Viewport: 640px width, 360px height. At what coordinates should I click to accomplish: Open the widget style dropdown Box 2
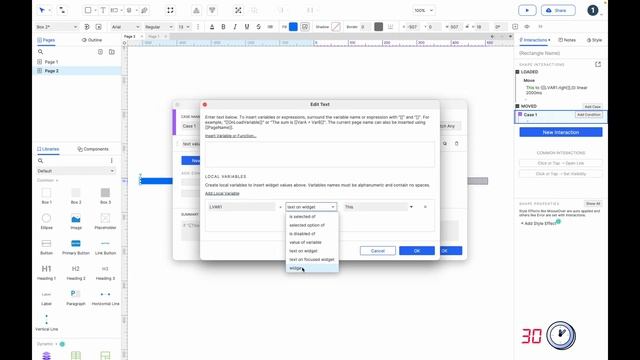(x=56, y=27)
